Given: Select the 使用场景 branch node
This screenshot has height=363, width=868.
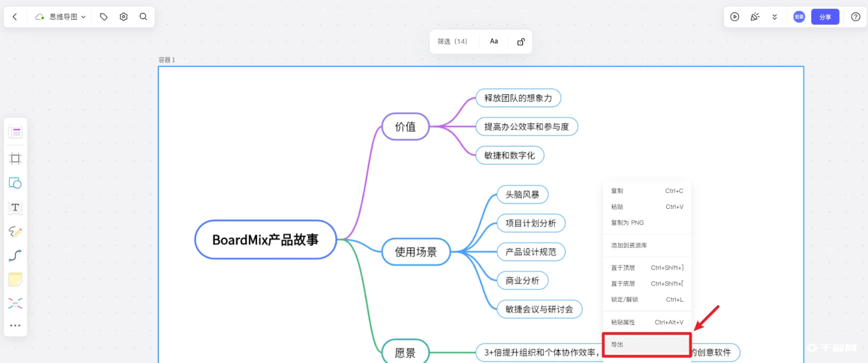Looking at the screenshot, I should [x=416, y=252].
